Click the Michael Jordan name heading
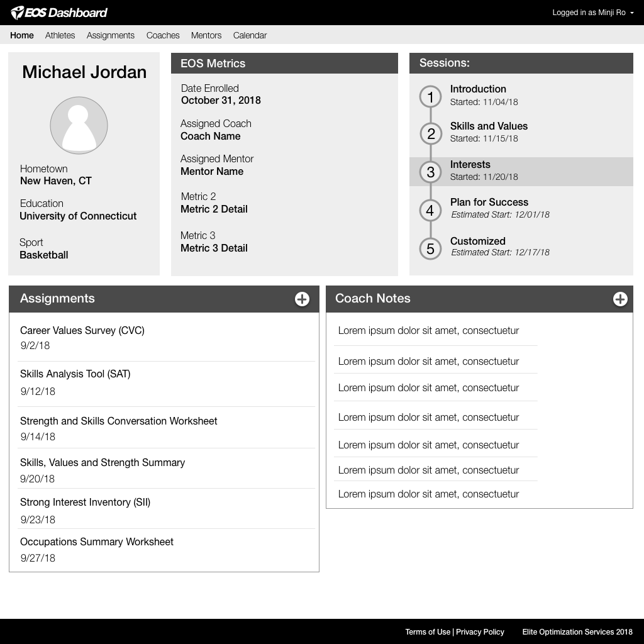Image resolution: width=644 pixels, height=644 pixels. click(84, 72)
